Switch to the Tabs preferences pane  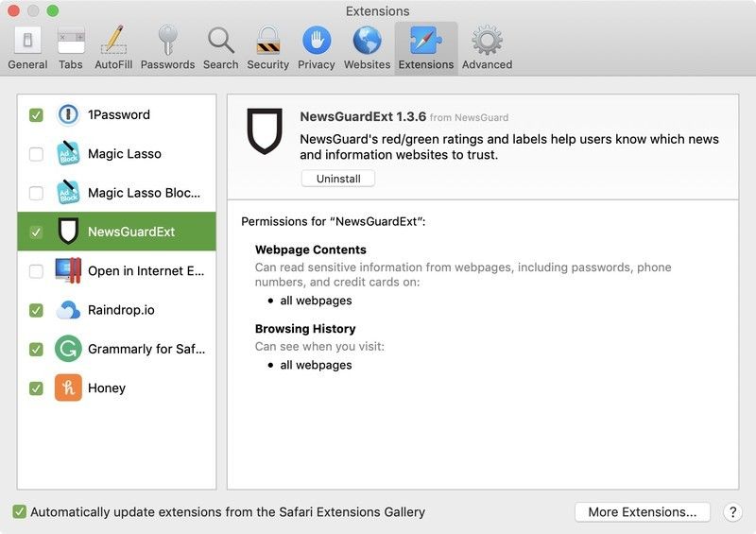(71, 47)
